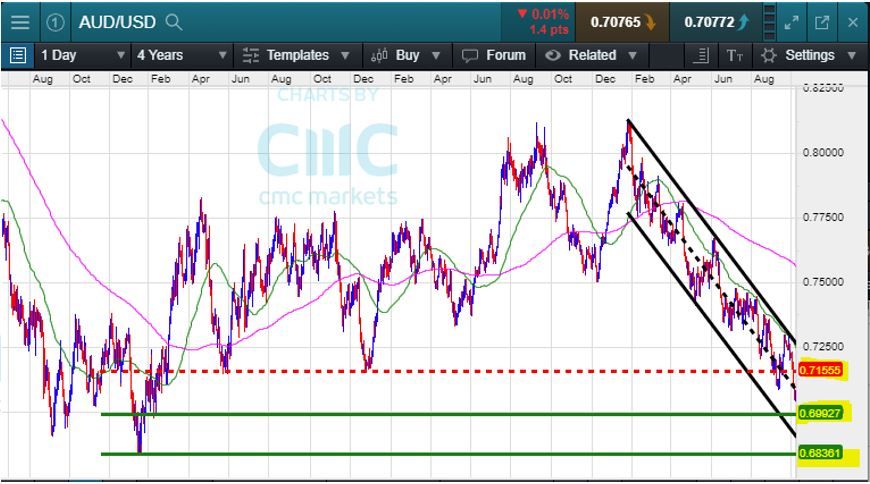The height and width of the screenshot is (484, 870).
Task: Click the sell price 0.70765
Action: click(622, 22)
